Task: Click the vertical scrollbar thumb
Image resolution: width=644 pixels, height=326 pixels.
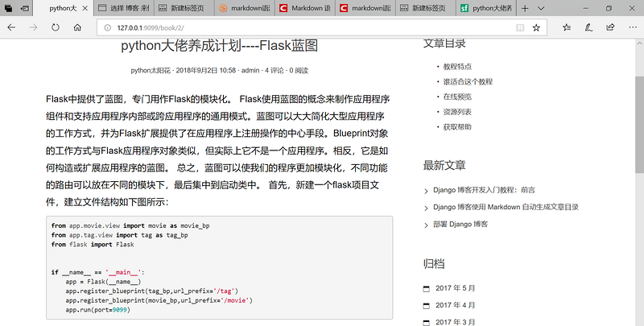Action: coord(639,125)
